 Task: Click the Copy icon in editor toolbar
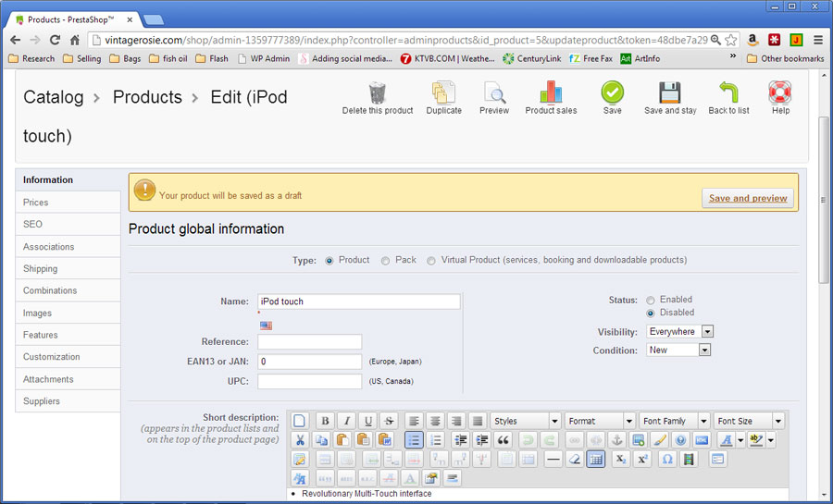[321, 440]
